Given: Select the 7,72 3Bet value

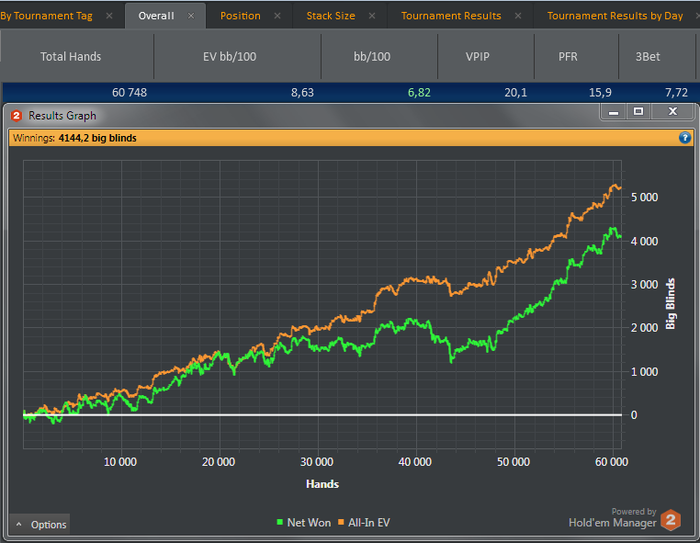Looking at the screenshot, I should [676, 92].
